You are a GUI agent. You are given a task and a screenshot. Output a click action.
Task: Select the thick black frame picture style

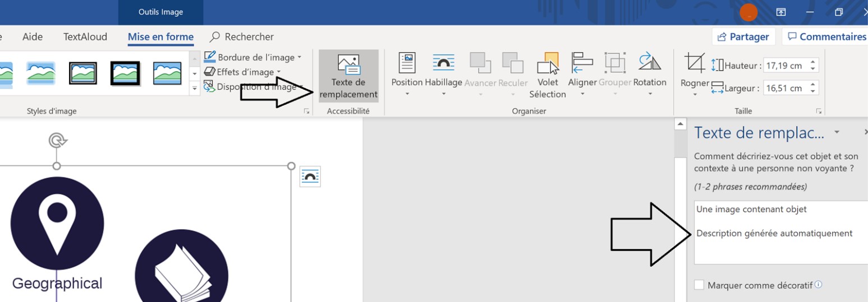pos(125,72)
